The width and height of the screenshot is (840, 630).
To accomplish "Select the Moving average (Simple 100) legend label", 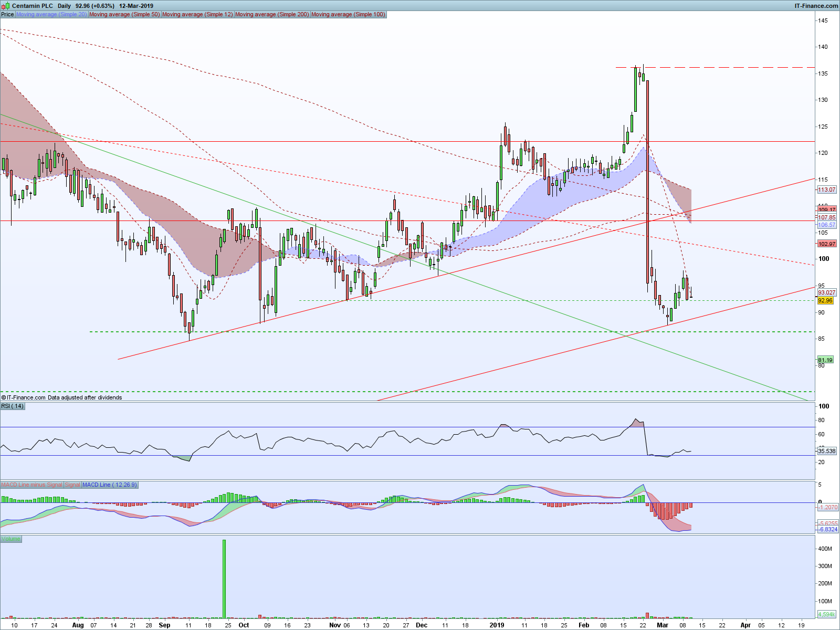I will pyautogui.click(x=348, y=14).
